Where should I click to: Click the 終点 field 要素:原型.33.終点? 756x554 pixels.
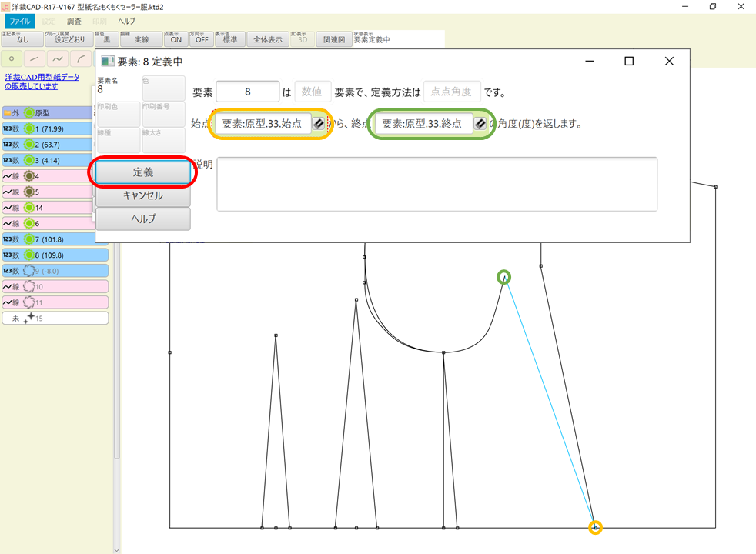(423, 124)
